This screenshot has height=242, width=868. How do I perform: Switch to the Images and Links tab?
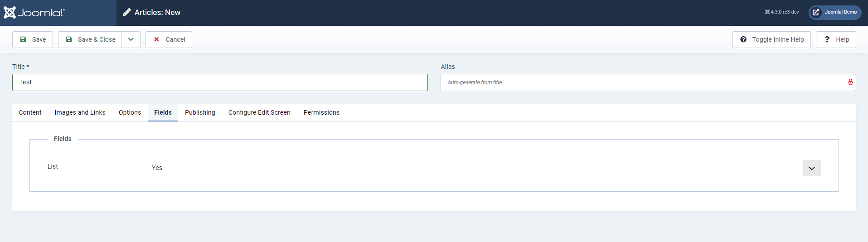pos(80,112)
